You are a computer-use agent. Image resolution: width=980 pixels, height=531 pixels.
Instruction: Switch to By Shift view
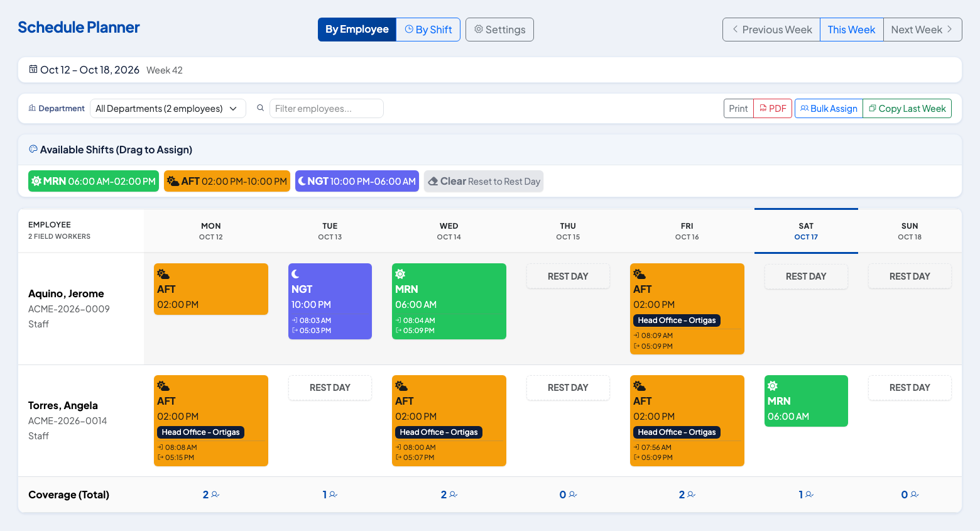(x=428, y=30)
